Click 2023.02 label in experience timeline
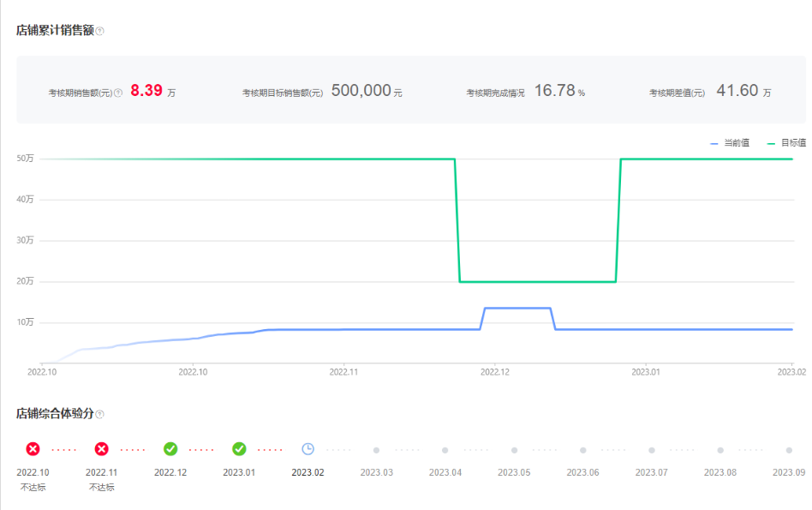812x510 pixels. [307, 472]
